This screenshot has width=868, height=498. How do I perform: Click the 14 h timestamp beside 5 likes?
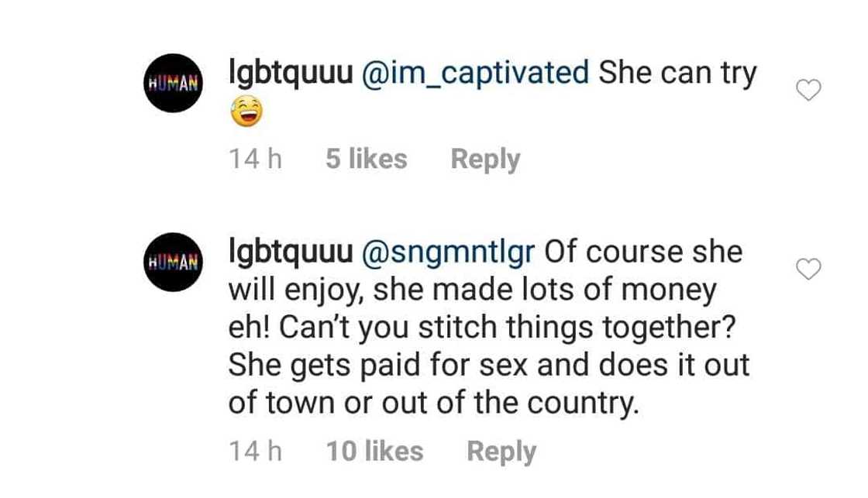point(255,160)
